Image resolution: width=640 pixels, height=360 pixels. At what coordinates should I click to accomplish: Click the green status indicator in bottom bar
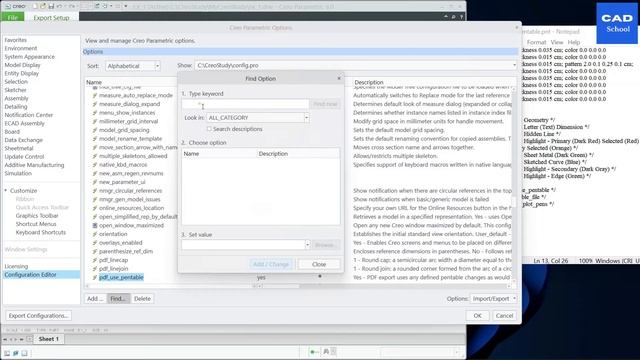pos(314,352)
